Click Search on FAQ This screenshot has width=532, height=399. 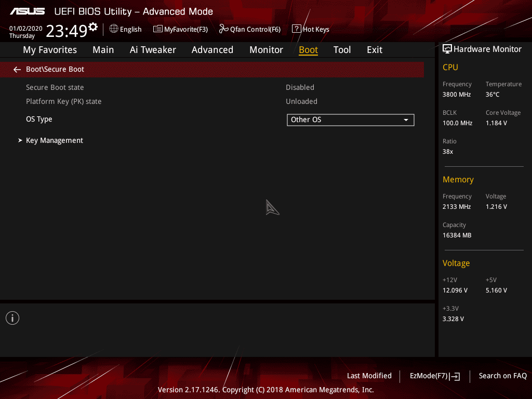[502, 376]
